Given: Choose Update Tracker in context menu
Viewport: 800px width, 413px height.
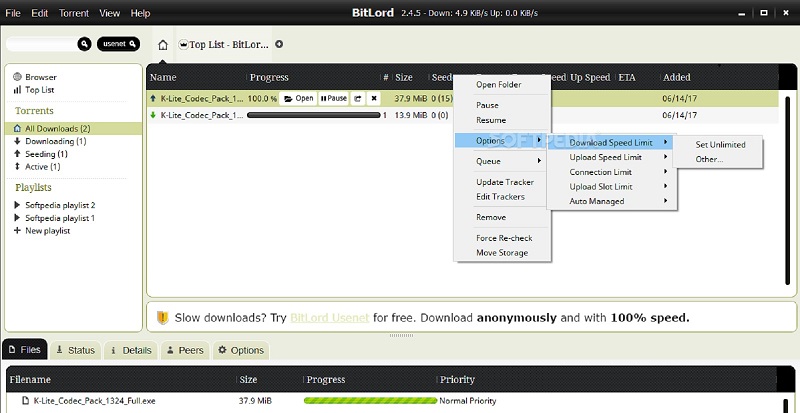Looking at the screenshot, I should pos(502,182).
